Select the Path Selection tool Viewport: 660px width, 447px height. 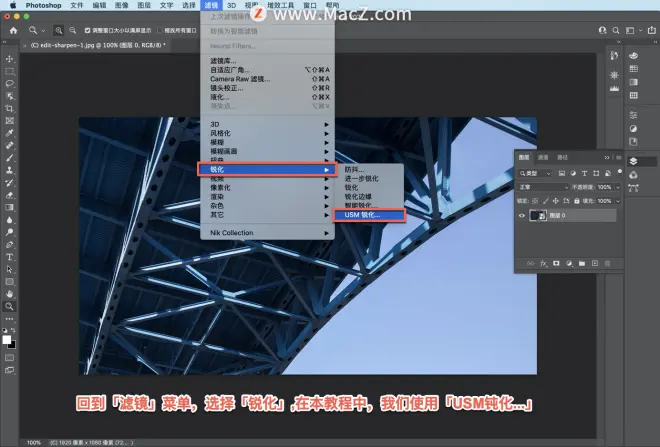pos(9,269)
